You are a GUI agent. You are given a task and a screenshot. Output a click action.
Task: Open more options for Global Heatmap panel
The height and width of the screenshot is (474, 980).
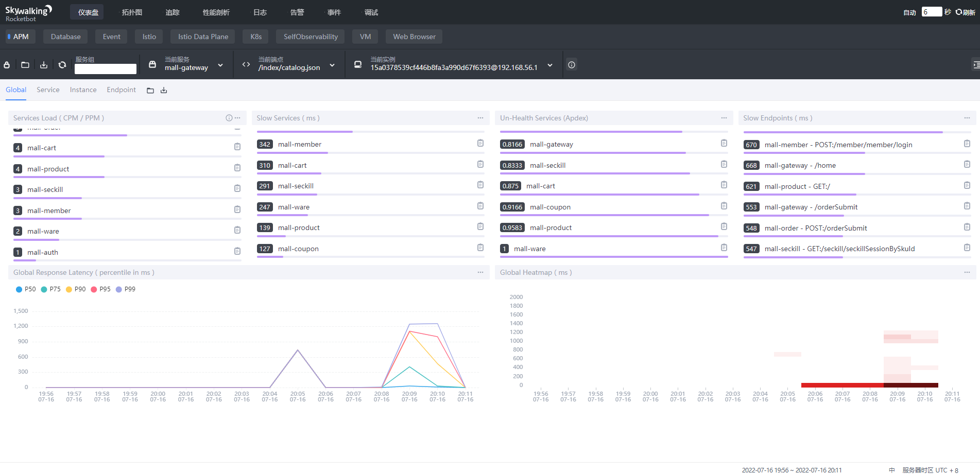tap(967, 272)
